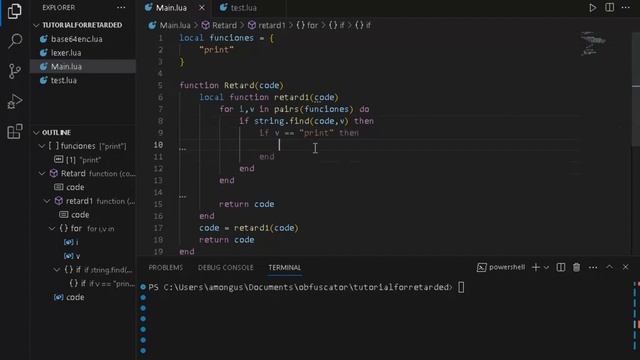640x360 pixels.
Task: Collapse the TUTORIALFORRETARDED folder section
Action: pyautogui.click(x=36, y=25)
